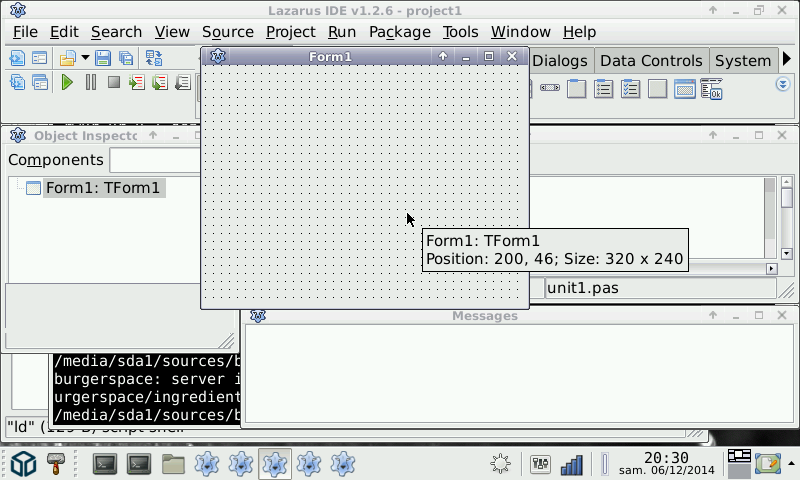Screen dimensions: 800x480
Task: Open the terminal from the taskbar
Action: (106, 464)
